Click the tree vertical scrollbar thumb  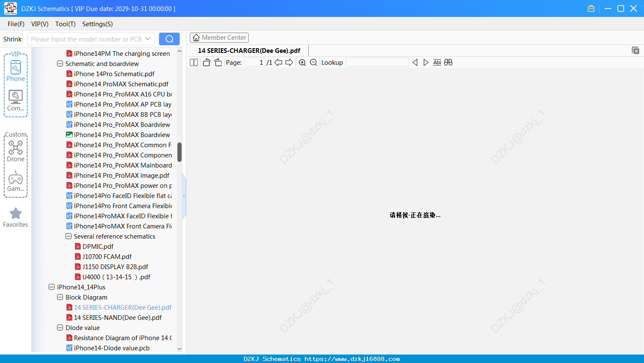tap(179, 152)
